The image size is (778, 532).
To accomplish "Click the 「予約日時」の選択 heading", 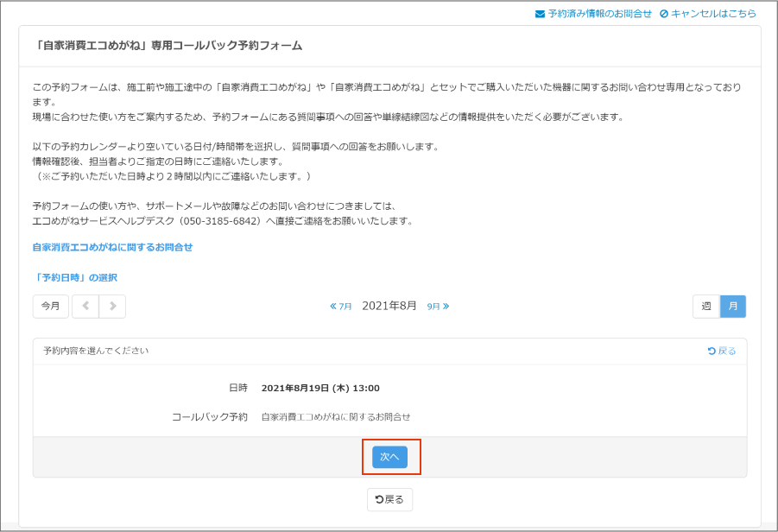I will [x=75, y=277].
